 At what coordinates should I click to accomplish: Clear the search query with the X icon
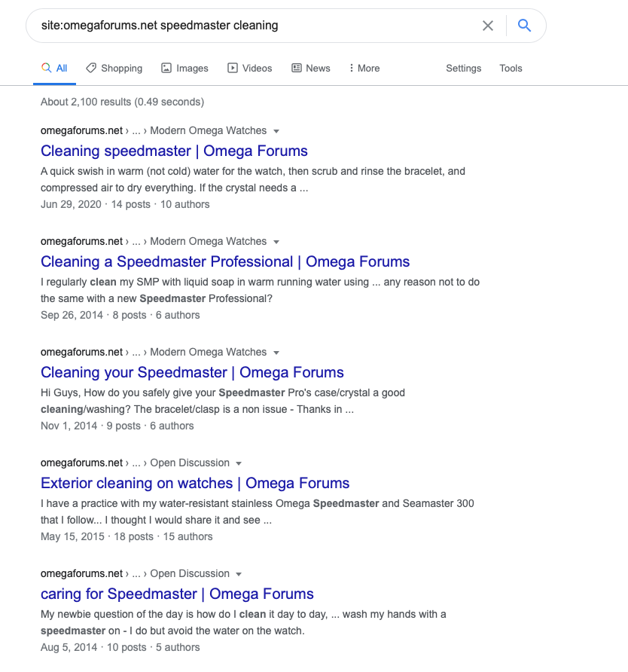point(488,26)
